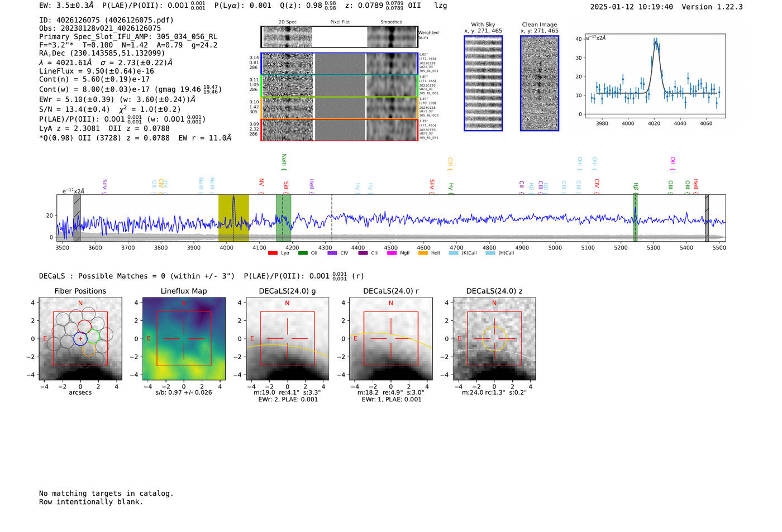Viewport: 782px width, 532px height.
Task: Select the DECaLS(24.0) g image
Action: click(x=287, y=338)
